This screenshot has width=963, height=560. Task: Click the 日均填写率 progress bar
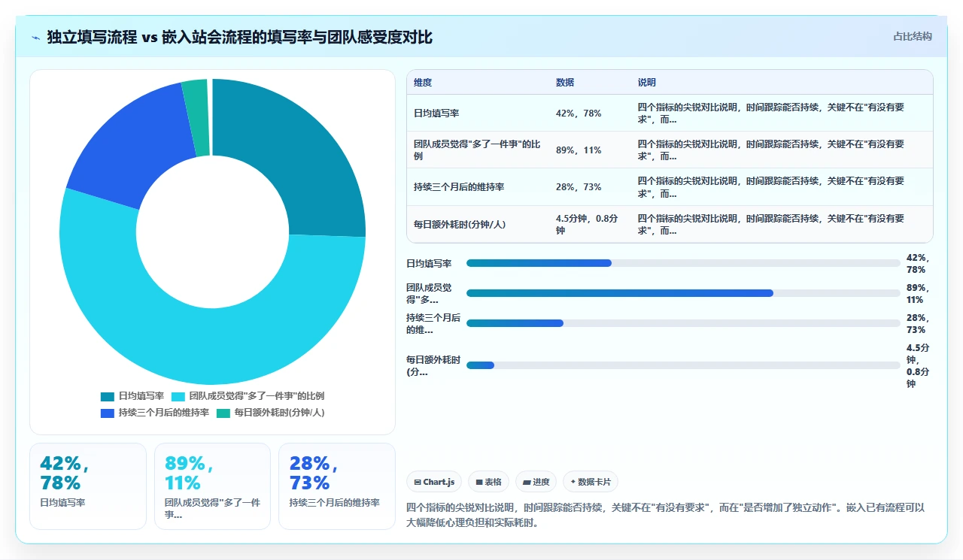683,263
